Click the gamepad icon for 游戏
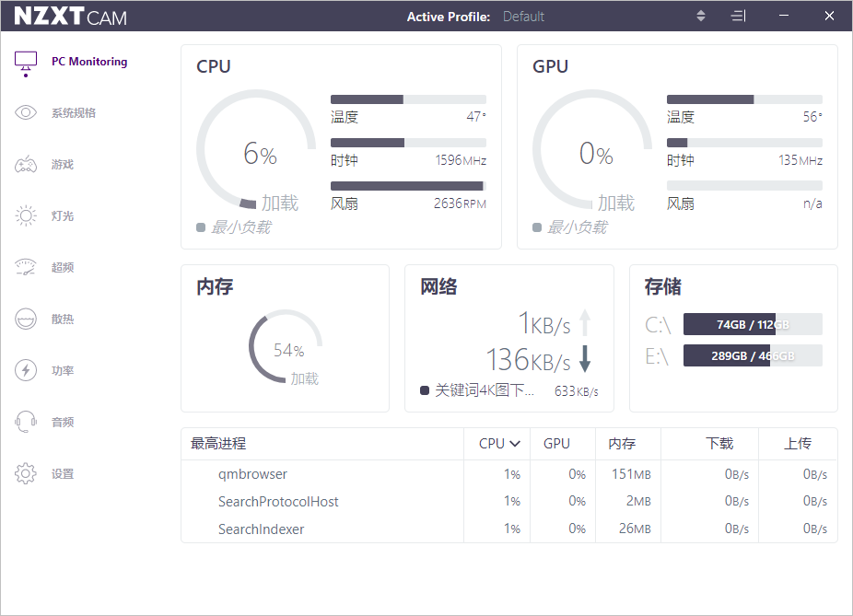The image size is (853, 616). (x=26, y=165)
